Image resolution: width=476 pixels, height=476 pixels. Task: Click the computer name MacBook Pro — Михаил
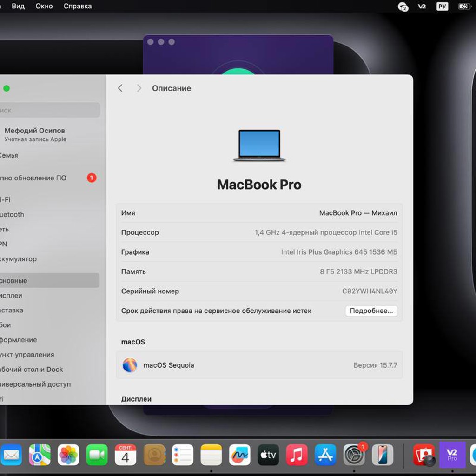[x=358, y=213]
